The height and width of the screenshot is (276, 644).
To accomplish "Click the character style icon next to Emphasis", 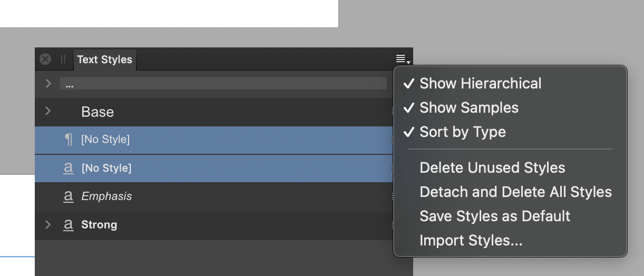I will 68,196.
